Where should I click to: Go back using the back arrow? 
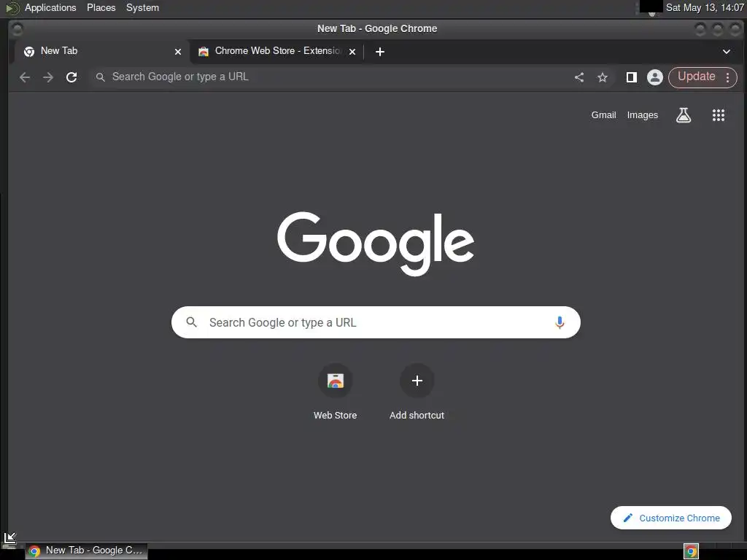(25, 77)
